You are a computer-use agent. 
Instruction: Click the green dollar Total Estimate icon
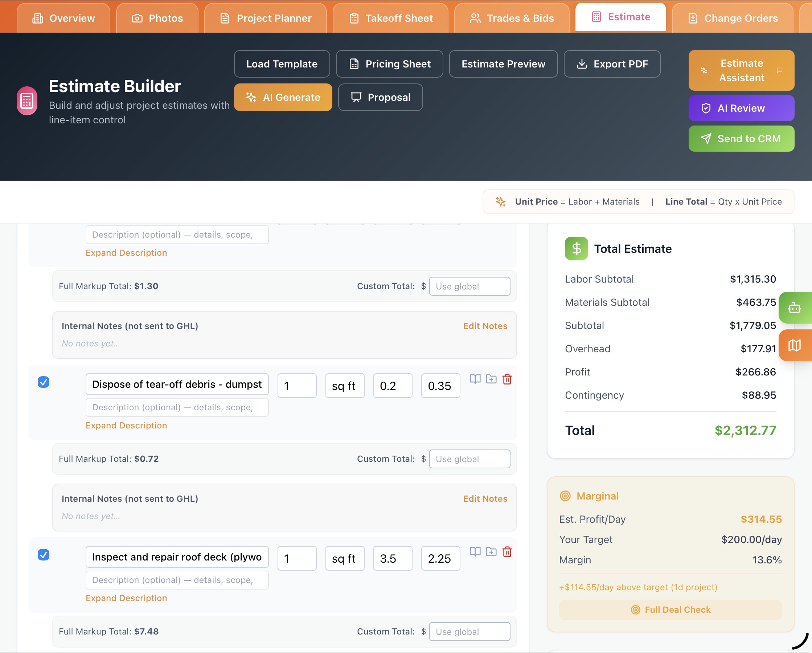[576, 249]
